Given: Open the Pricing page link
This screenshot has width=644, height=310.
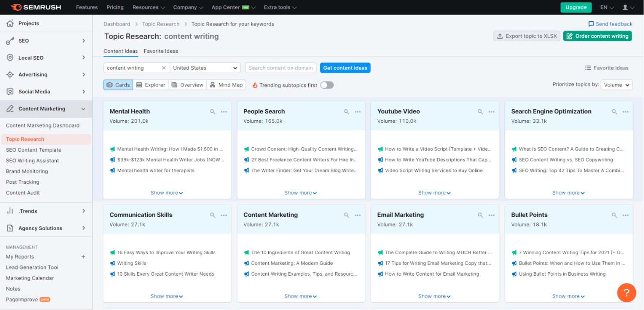Looking at the screenshot, I should [x=115, y=7].
